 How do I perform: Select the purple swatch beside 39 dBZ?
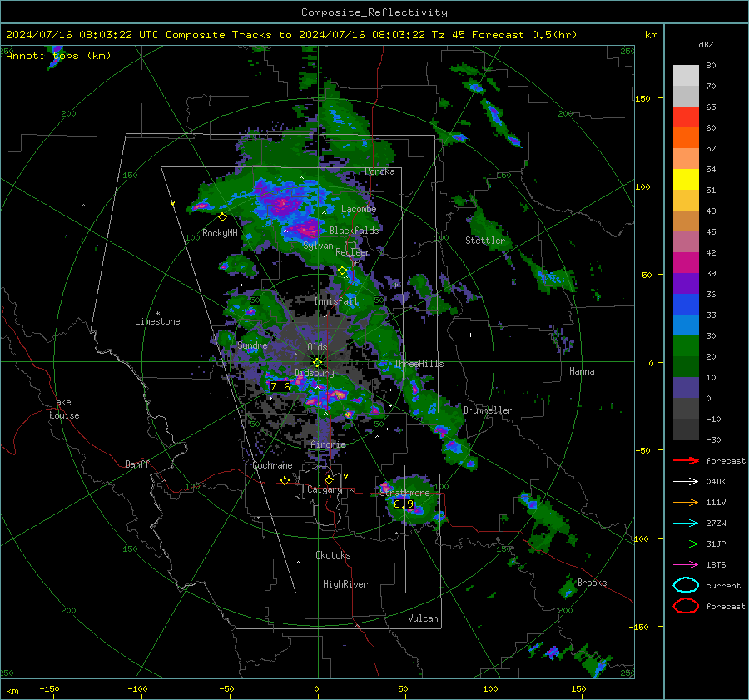point(686,283)
